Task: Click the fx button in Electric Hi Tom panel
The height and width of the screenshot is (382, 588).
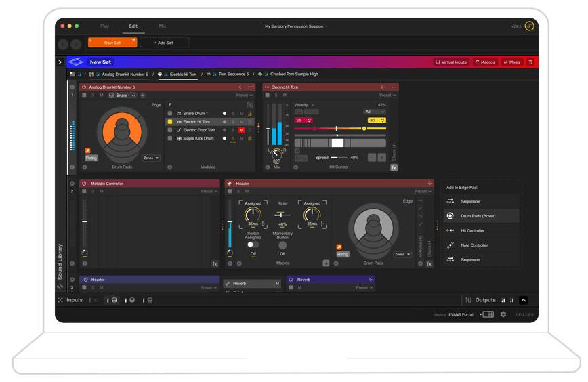Action: click(x=394, y=167)
